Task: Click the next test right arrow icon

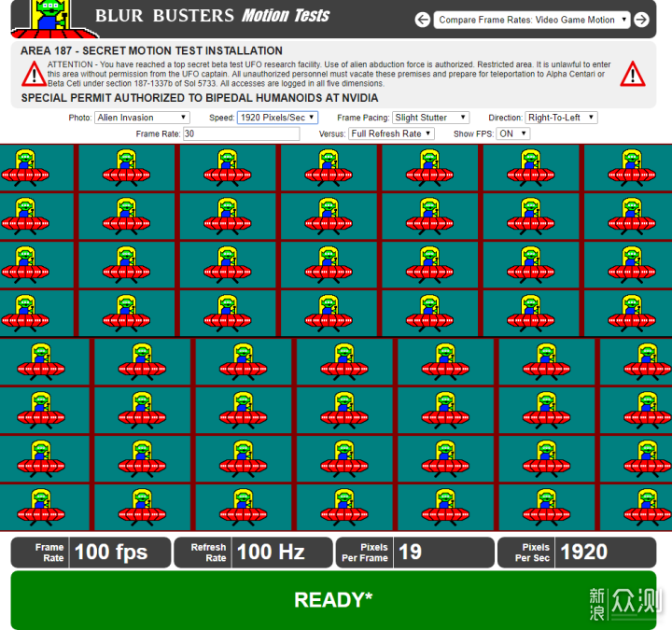Action: point(641,20)
